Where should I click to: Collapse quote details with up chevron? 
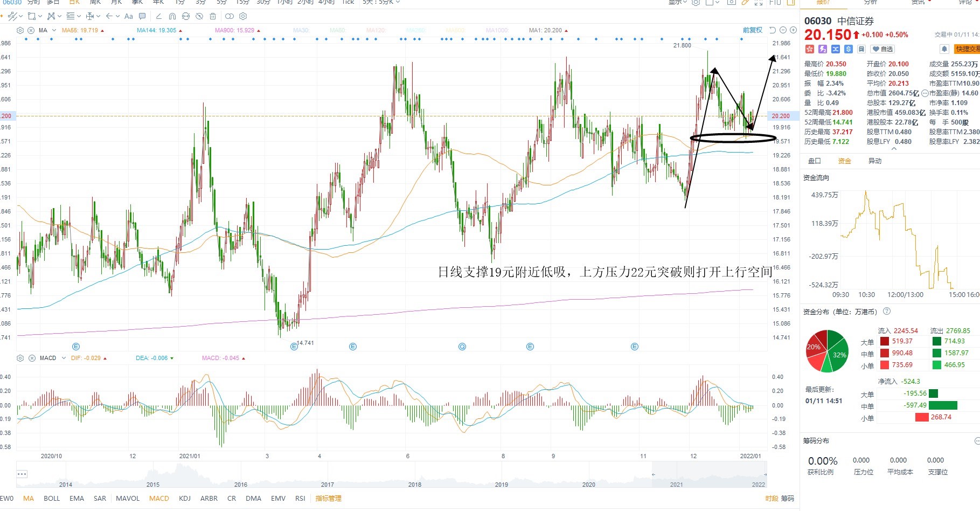(x=894, y=149)
